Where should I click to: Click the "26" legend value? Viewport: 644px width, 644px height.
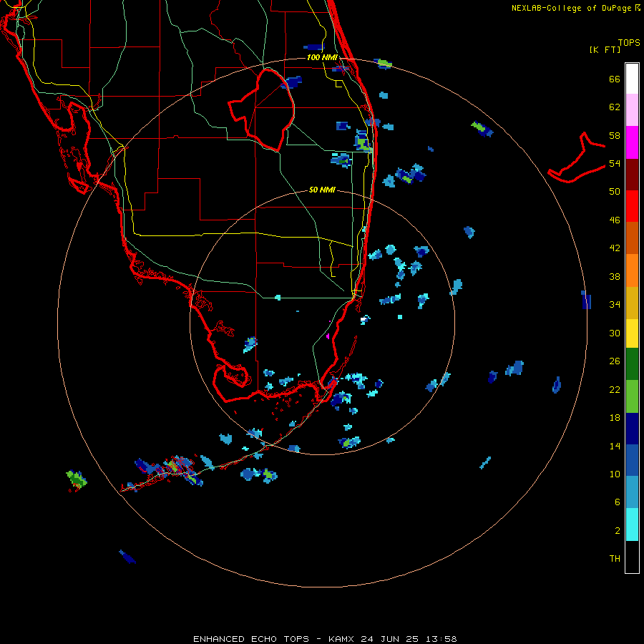pyautogui.click(x=615, y=361)
